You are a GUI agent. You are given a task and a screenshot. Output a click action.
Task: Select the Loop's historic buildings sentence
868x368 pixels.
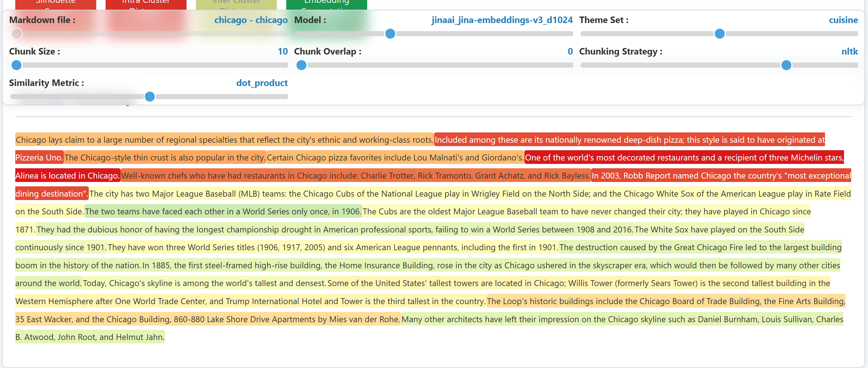(x=666, y=301)
